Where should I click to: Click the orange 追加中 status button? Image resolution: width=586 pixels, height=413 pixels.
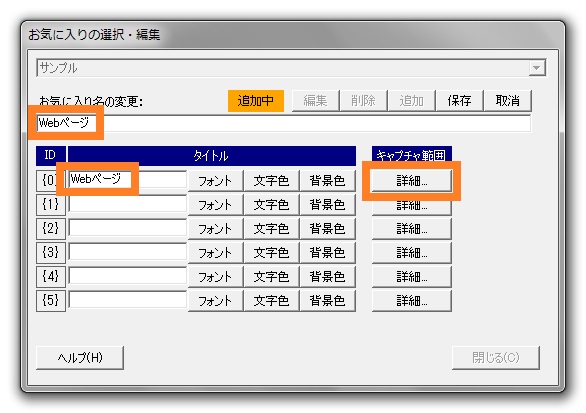point(256,101)
